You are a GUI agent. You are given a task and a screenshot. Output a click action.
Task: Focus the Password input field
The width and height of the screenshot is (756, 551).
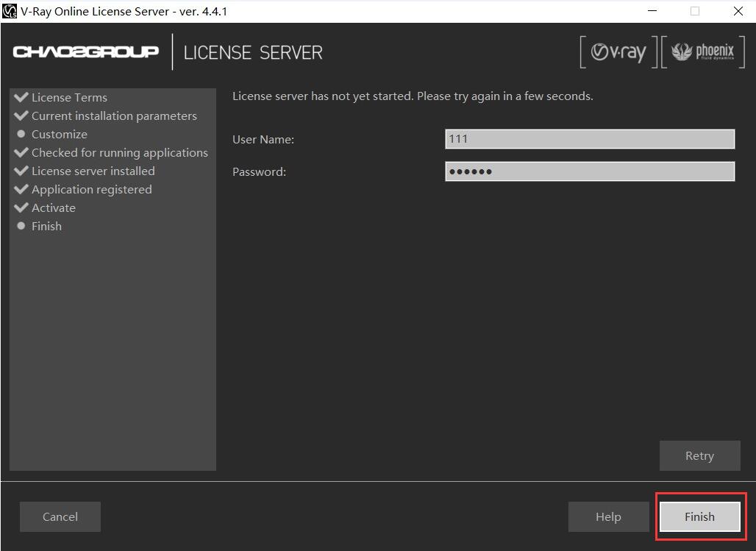[590, 171]
